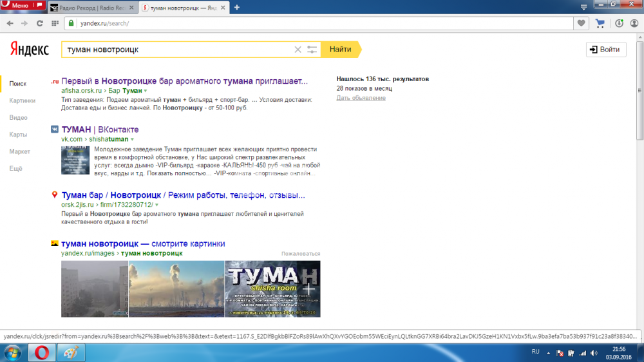Open the shopping cart extension icon
This screenshot has height=362, width=644.
tap(600, 23)
